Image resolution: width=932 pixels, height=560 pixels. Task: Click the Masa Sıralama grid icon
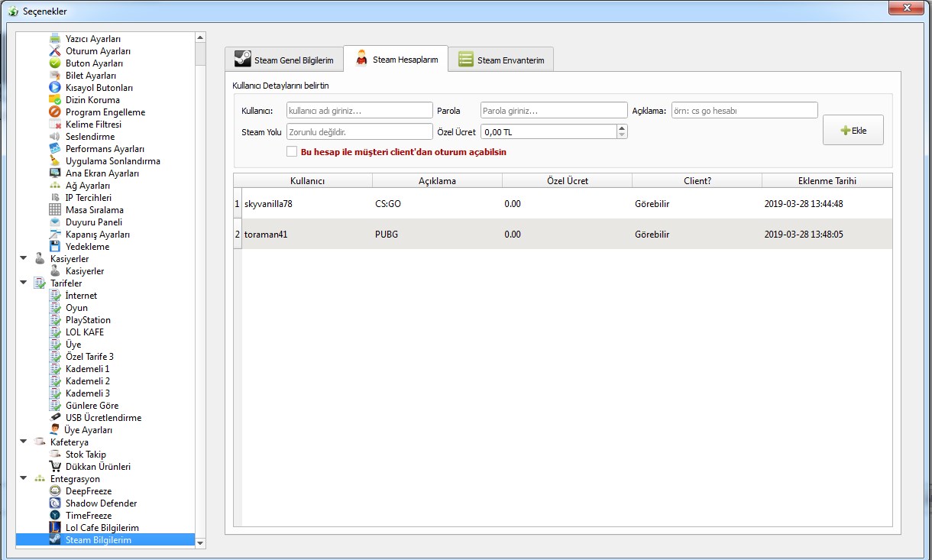point(55,210)
